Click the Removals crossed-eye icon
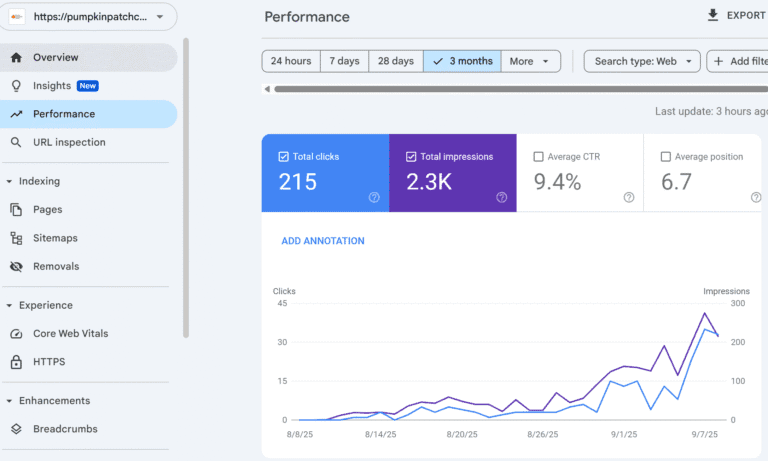The height and width of the screenshot is (461, 768). coord(16,267)
